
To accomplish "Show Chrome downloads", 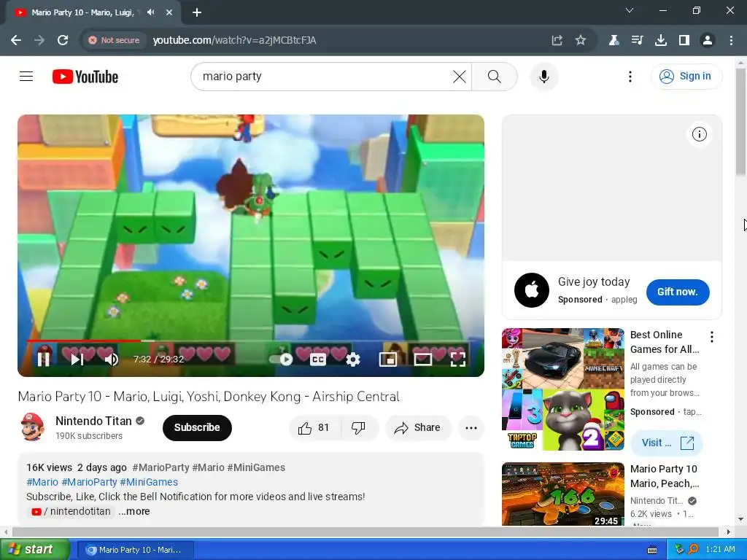I will point(661,40).
